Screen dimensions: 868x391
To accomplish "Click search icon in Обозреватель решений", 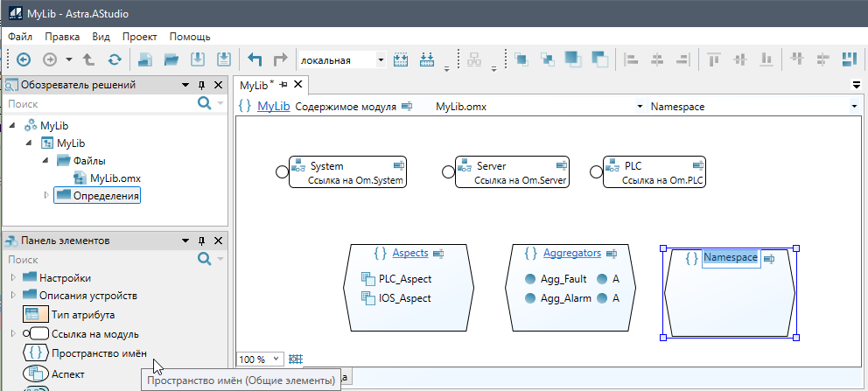I will point(205,103).
